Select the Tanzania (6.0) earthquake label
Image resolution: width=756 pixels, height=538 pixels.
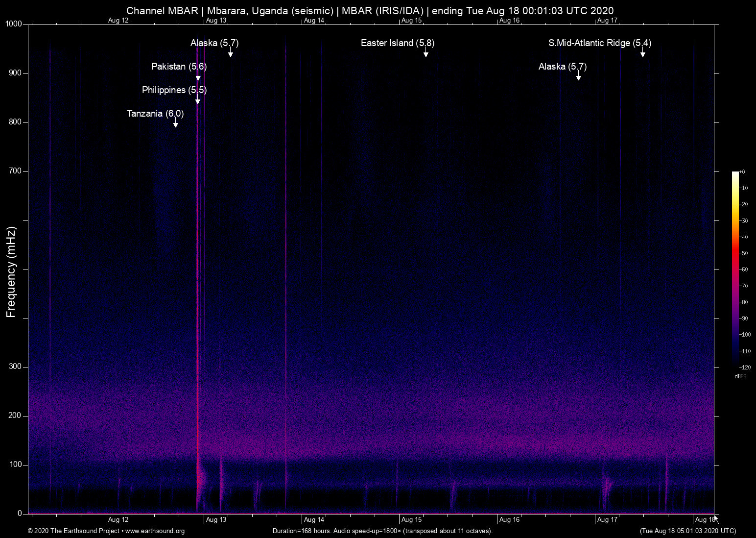coord(155,114)
